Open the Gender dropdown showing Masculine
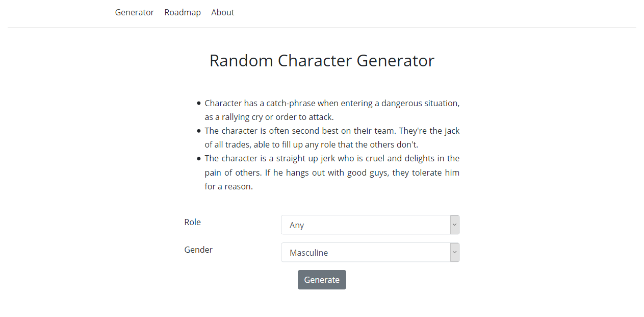The width and height of the screenshot is (644, 317). click(365, 253)
